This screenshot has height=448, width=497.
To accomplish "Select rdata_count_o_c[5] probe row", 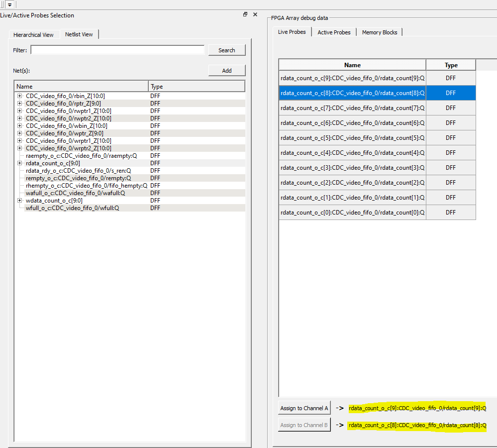I will [x=352, y=138].
